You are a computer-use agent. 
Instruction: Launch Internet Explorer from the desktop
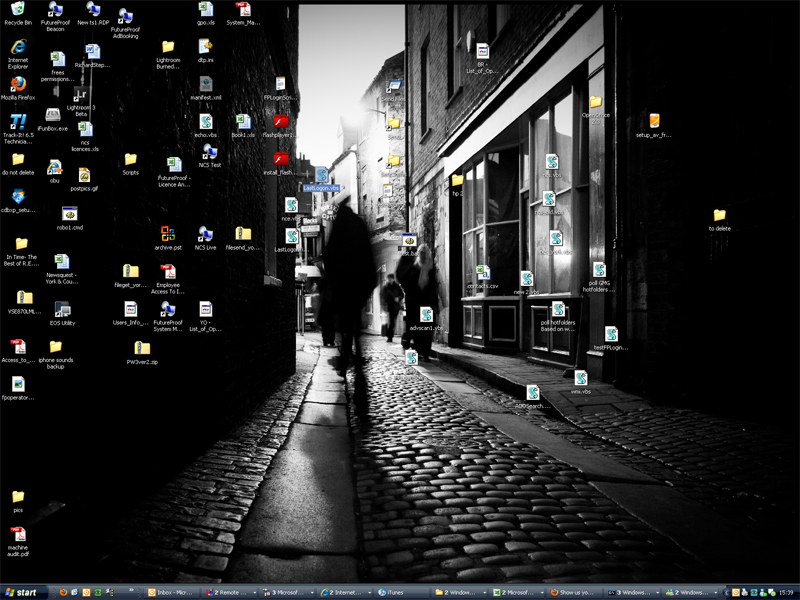pos(18,47)
